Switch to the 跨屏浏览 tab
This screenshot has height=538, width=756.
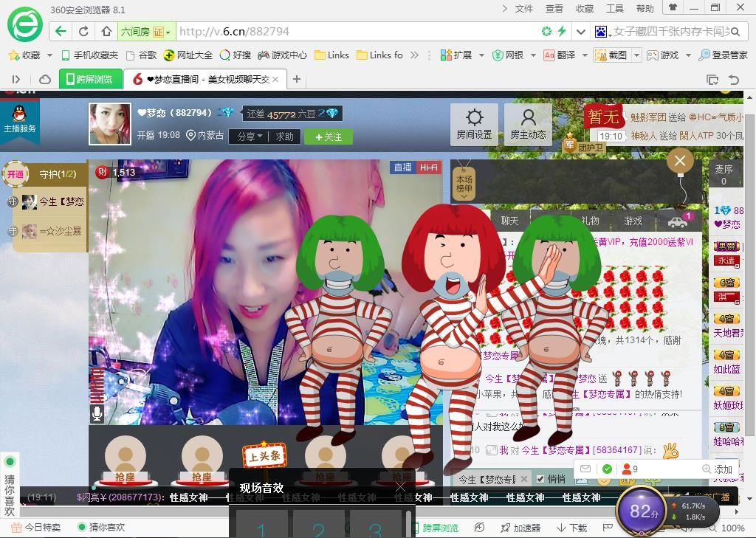point(91,79)
